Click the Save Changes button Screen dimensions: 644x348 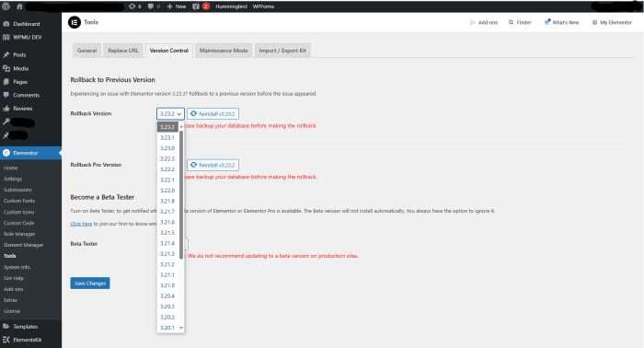90,283
